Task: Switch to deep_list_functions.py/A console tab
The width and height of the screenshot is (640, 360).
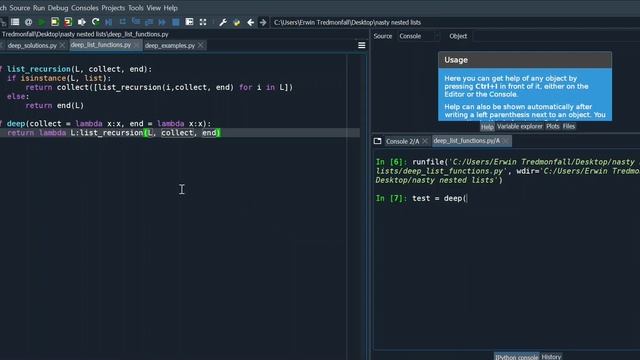Action: coord(467,141)
